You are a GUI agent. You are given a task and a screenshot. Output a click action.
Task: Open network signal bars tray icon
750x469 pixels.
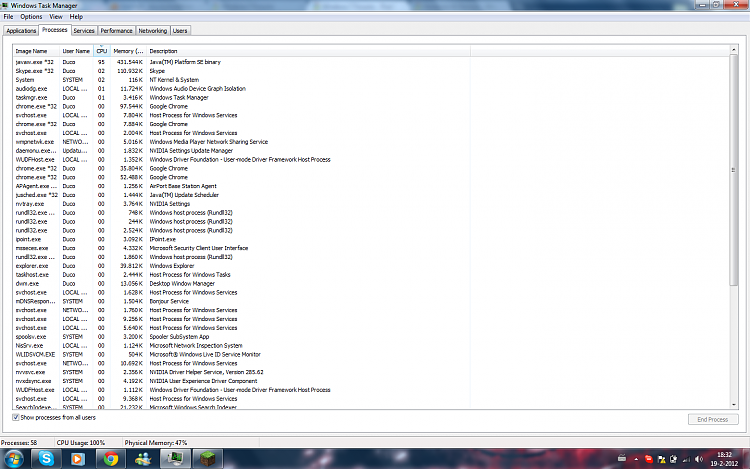click(686, 459)
